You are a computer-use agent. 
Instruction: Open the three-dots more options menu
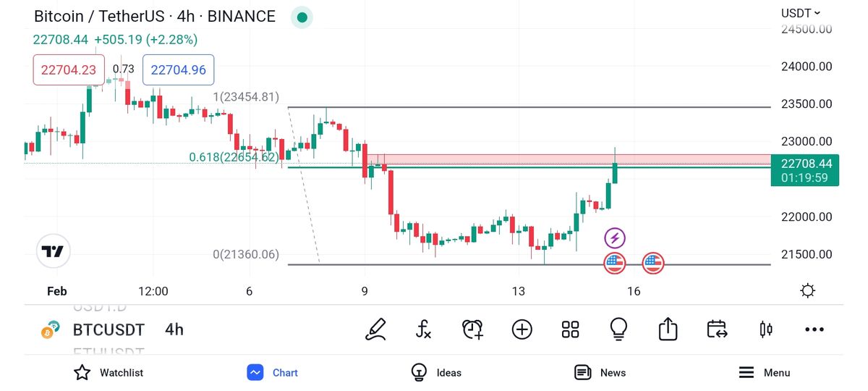(814, 329)
